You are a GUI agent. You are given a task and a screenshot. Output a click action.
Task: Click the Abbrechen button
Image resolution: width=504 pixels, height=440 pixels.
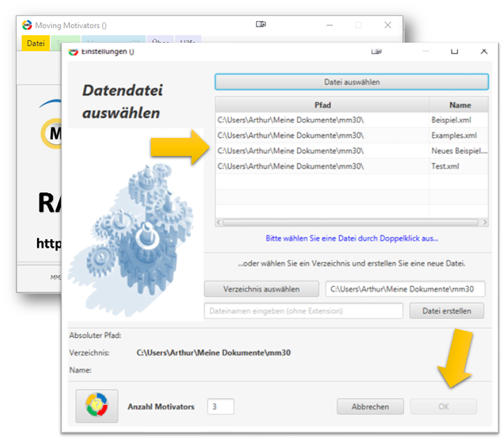tap(370, 406)
